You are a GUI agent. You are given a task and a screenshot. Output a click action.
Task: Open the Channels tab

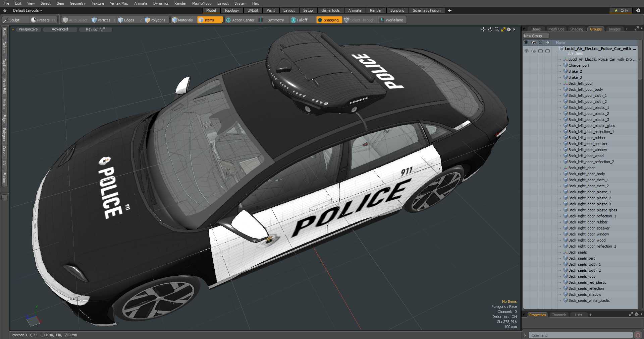pyautogui.click(x=559, y=315)
